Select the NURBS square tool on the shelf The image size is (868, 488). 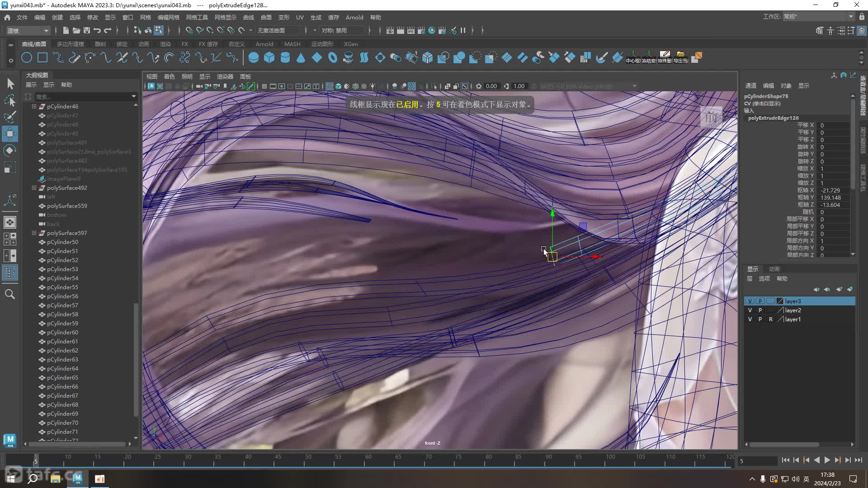[x=42, y=57]
